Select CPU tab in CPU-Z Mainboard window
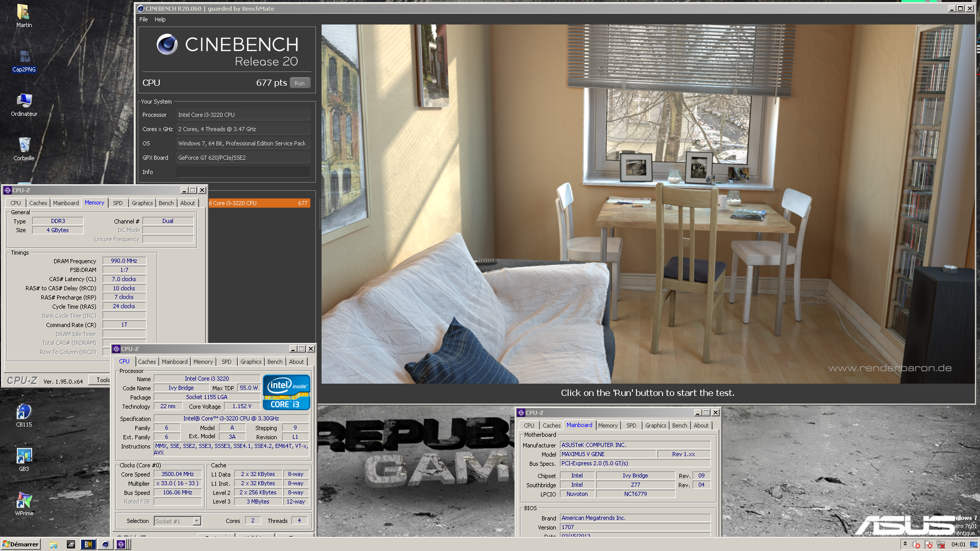 [529, 425]
